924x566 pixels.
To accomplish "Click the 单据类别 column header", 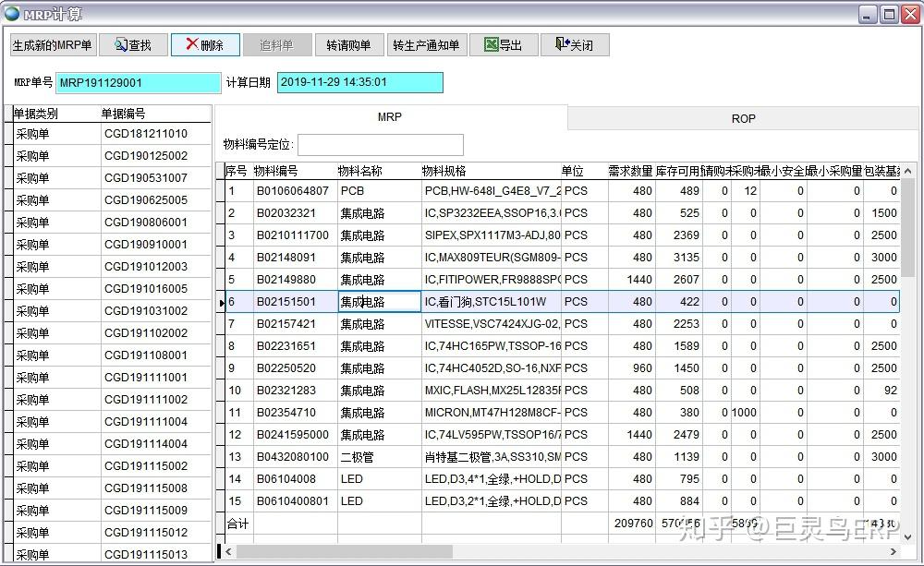I will click(x=56, y=114).
